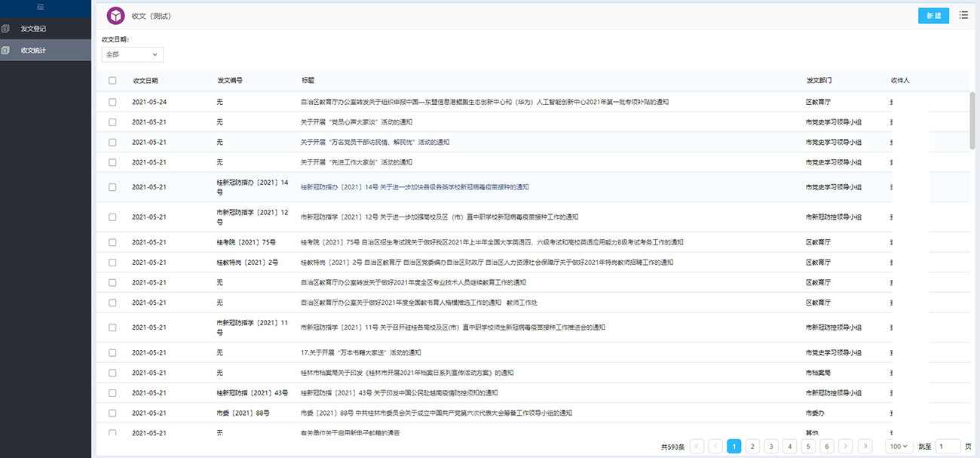Click the title "17.关于开展"万本书籍大家送"活动的通知"
The width and height of the screenshot is (980, 458).
pos(360,352)
